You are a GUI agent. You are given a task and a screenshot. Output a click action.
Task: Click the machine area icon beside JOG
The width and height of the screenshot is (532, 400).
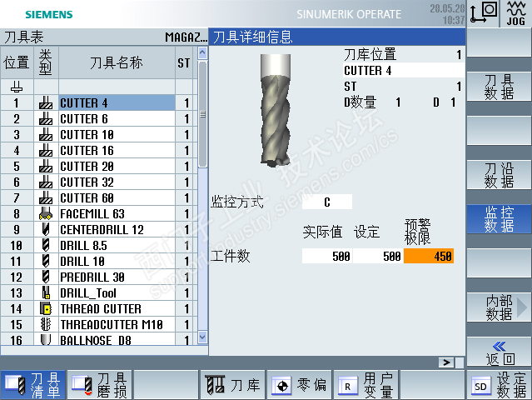484,13
